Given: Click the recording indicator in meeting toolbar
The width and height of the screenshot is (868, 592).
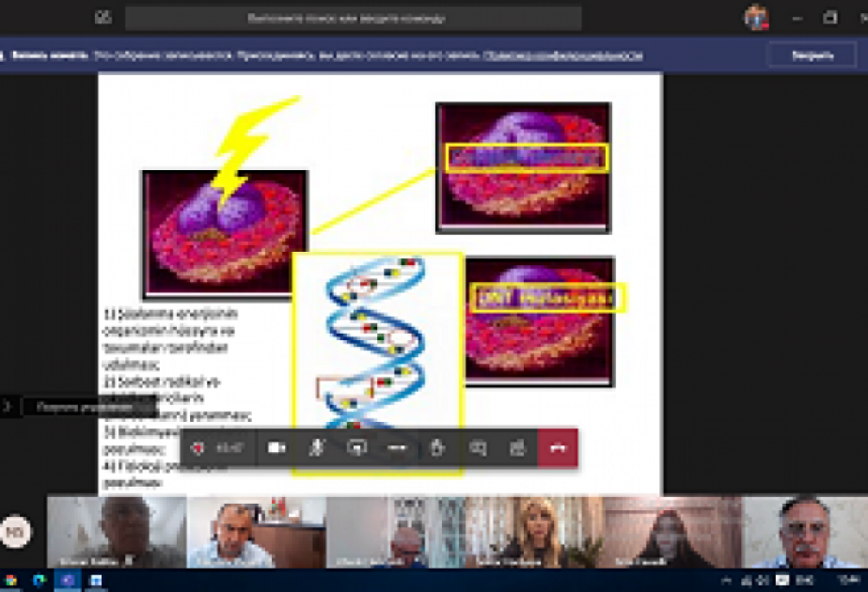Looking at the screenshot, I should point(197,447).
